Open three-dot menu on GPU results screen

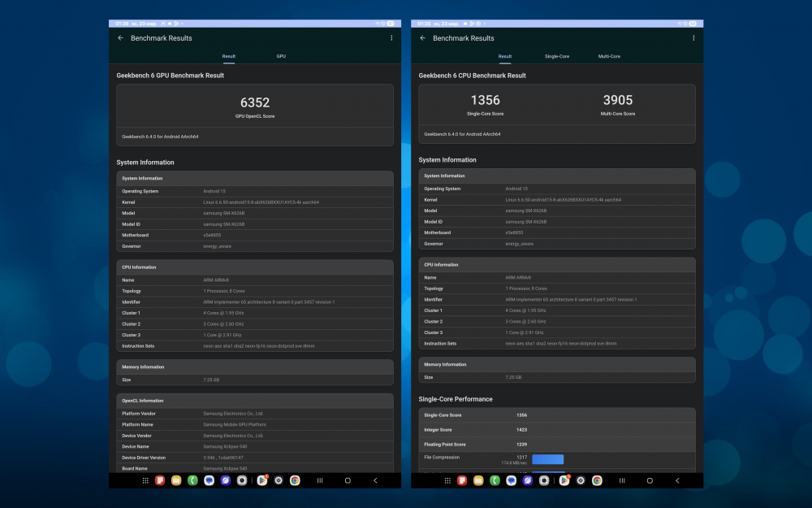coord(391,38)
